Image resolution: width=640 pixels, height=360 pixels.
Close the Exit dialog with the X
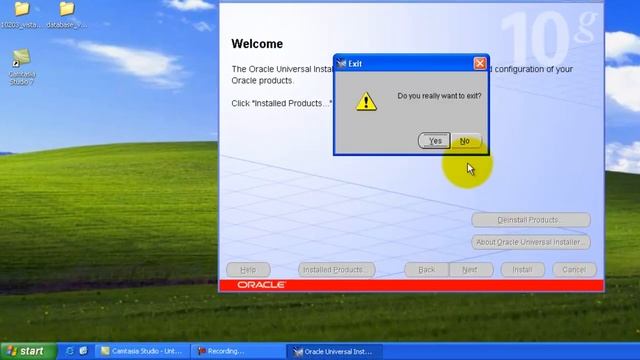coord(480,63)
